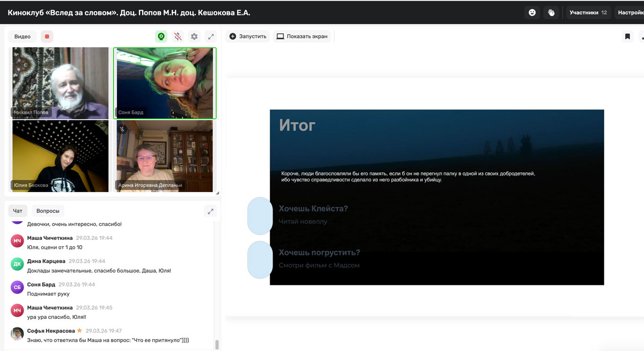Expand the chat panel with arrows icon
This screenshot has height=351, width=644.
click(x=210, y=211)
